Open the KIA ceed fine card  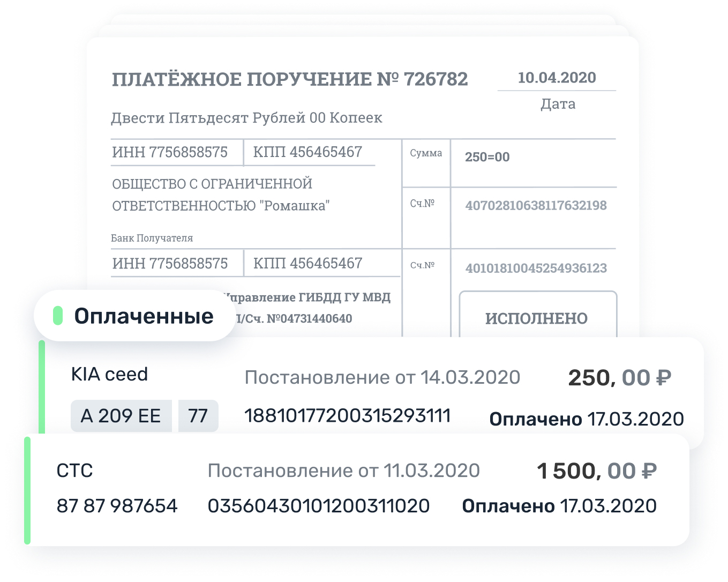coord(371,392)
